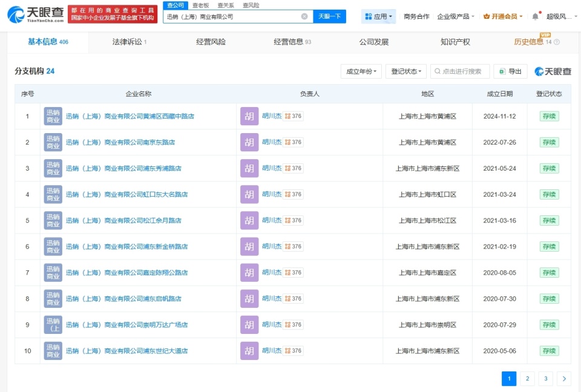Click the Excel icon on the 导出 export button
Screen dimensions: 581x392
point(502,71)
